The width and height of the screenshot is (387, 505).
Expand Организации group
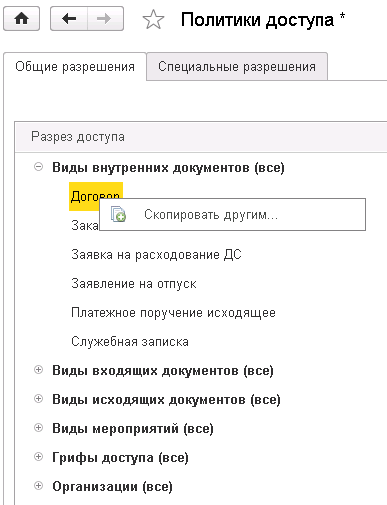39,486
